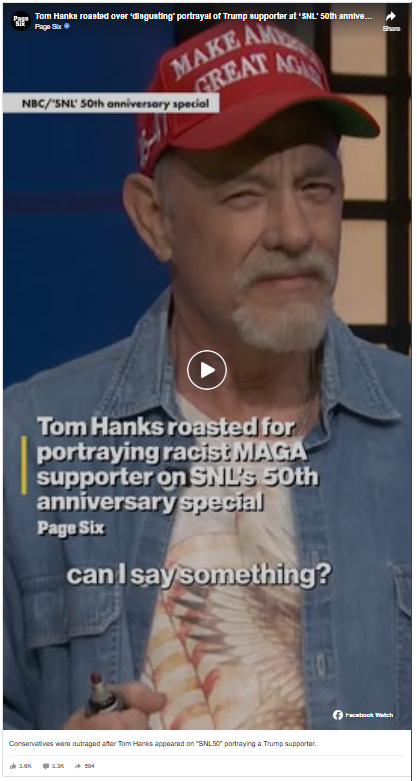Click the Facebook Watch text label
This screenshot has width=417, height=781.
click(369, 715)
